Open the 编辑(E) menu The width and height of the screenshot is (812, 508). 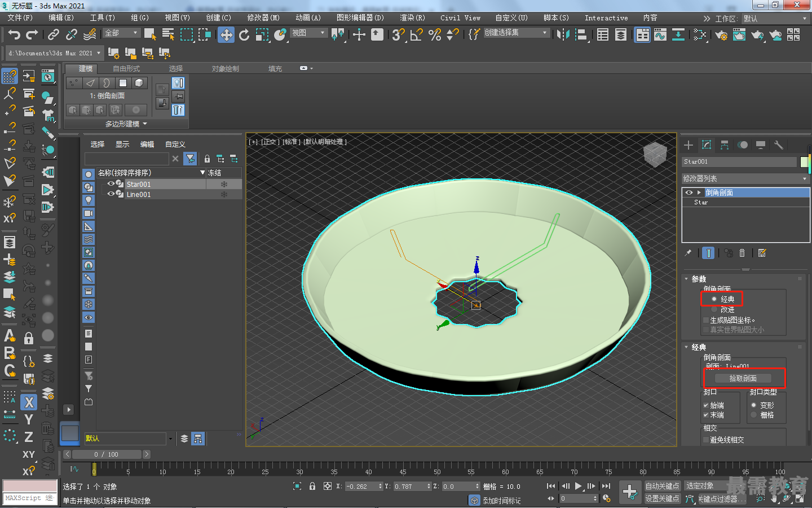[61, 18]
